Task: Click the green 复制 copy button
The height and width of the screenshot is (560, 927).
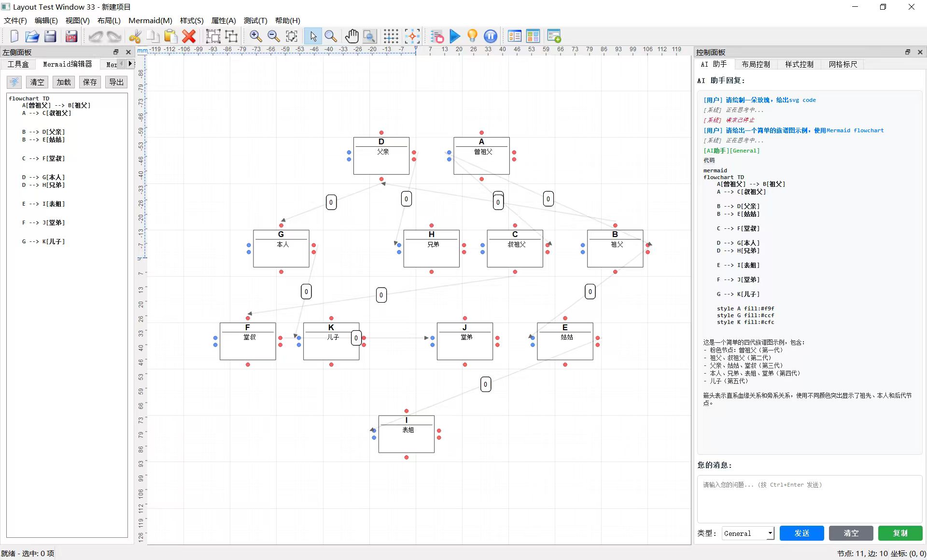Action: pos(900,533)
